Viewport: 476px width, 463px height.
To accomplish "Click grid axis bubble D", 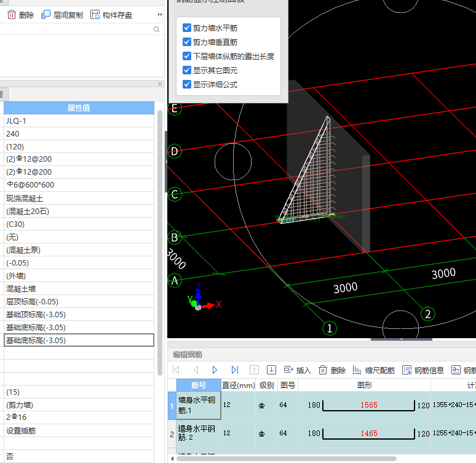I will click(x=175, y=151).
